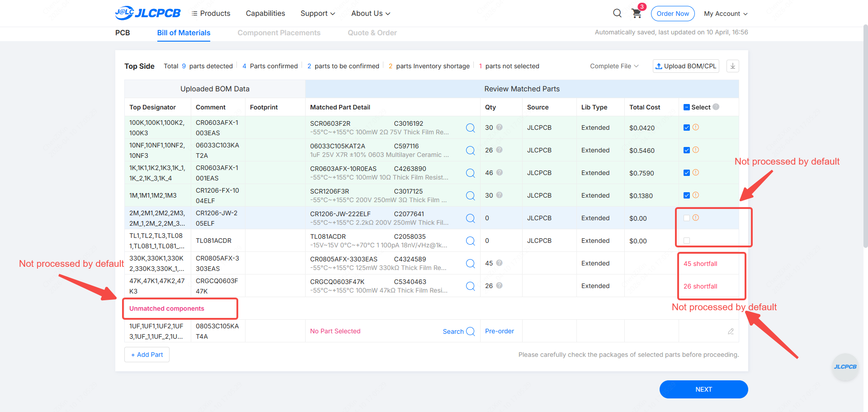
Task: Click qty help icon beside 45
Action: [x=499, y=263]
